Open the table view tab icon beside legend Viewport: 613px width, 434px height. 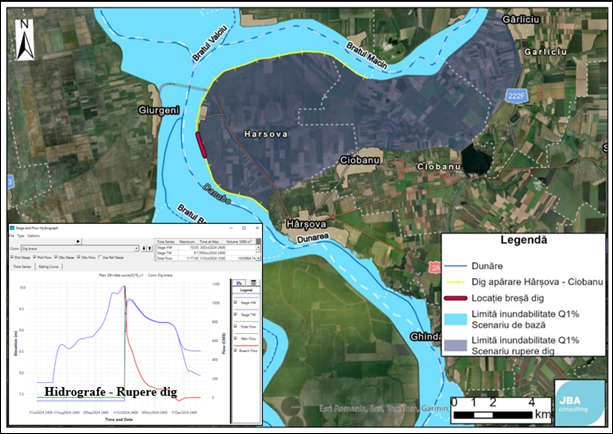(253, 283)
